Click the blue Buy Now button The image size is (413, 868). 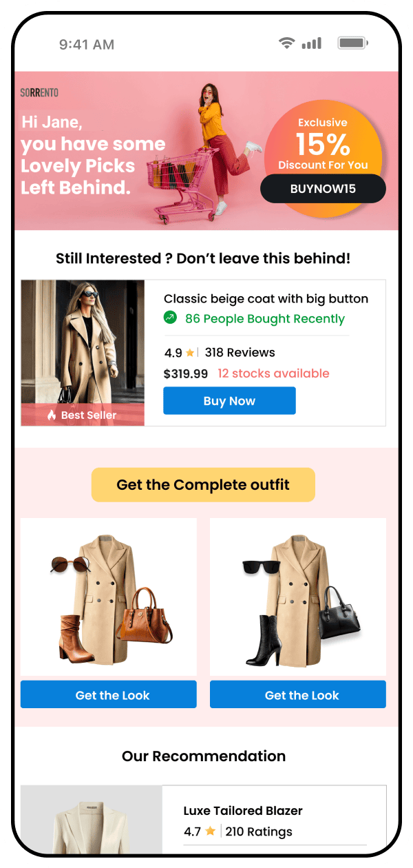[229, 401]
